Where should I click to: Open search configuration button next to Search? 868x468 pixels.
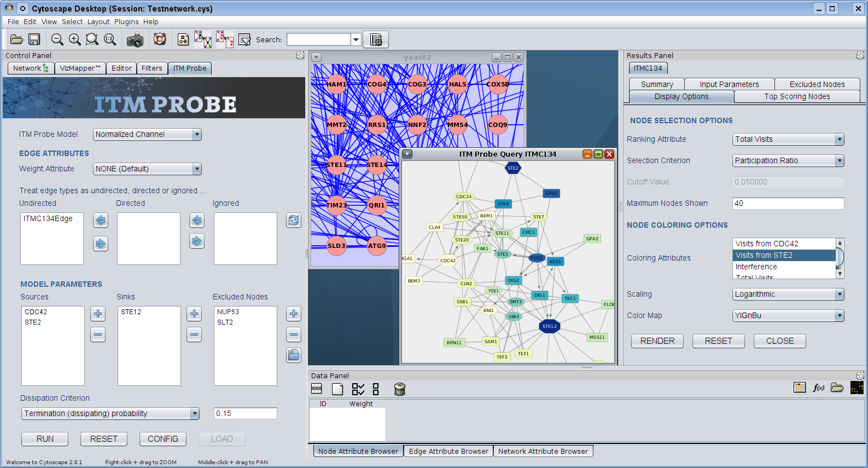point(376,39)
